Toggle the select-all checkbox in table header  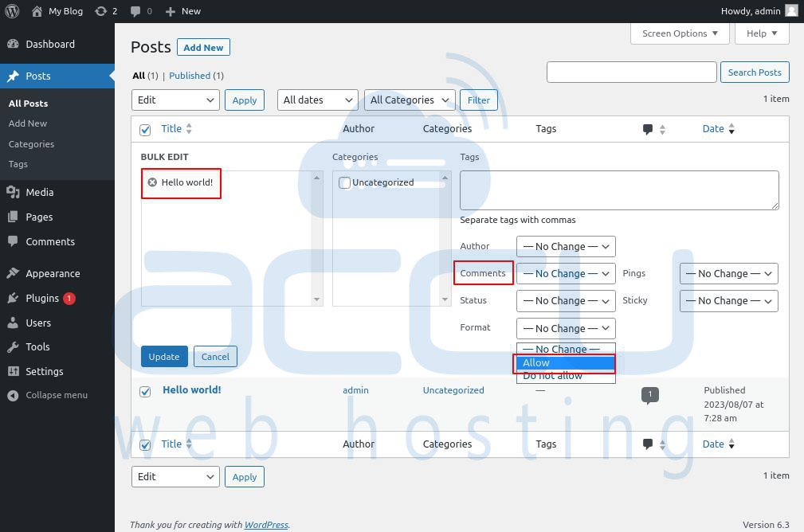coord(145,128)
